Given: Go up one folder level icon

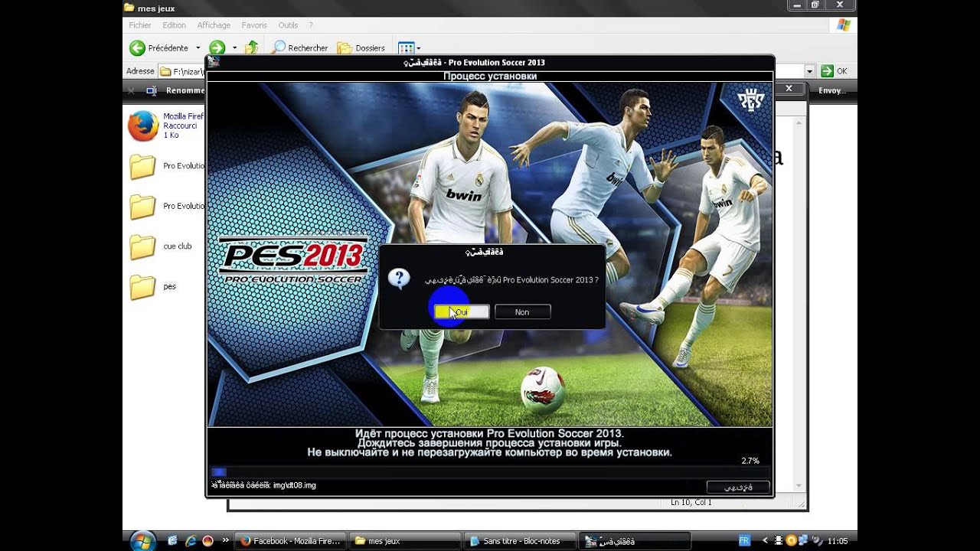Looking at the screenshot, I should [x=251, y=47].
